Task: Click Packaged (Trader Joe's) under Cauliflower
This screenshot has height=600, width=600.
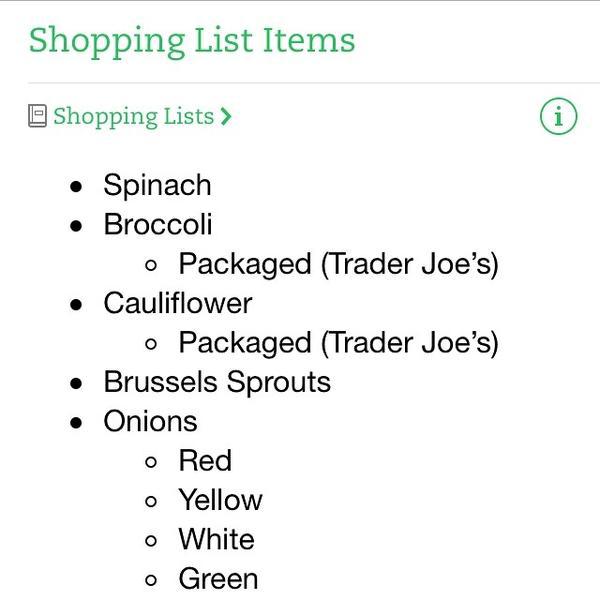Action: point(338,343)
